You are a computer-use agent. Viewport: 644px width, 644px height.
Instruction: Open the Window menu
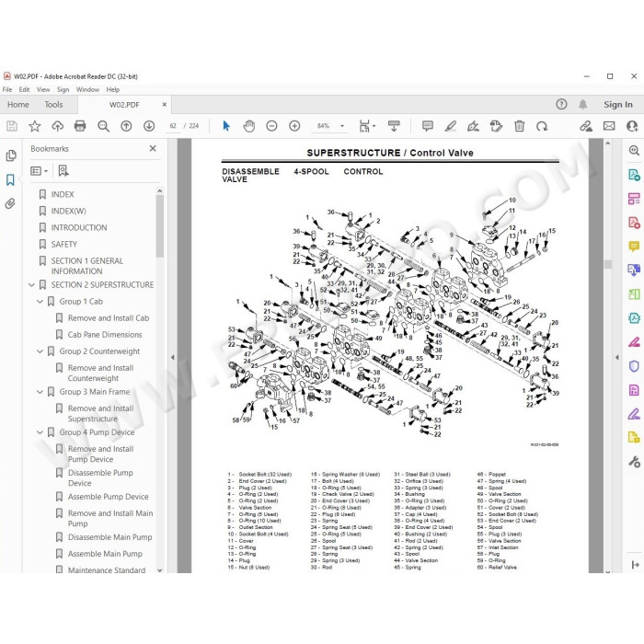click(87, 89)
